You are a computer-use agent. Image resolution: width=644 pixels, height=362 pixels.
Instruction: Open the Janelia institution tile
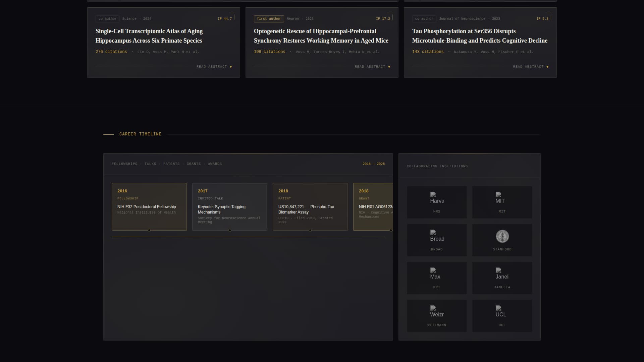(502, 278)
